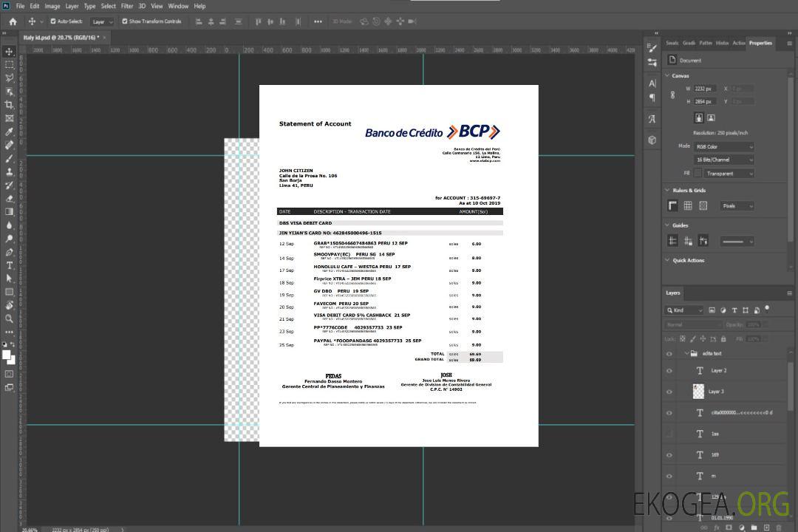Open Paragraph panel icon in side dock

click(x=652, y=98)
